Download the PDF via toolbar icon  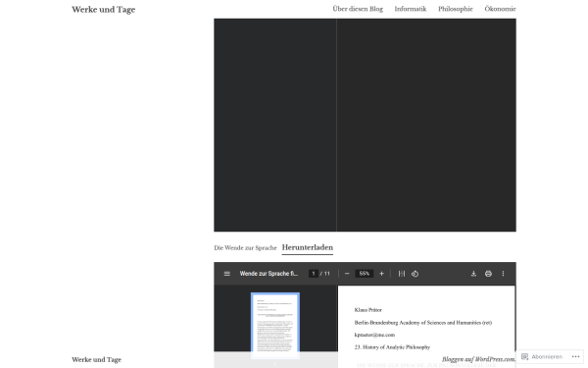tap(473, 274)
